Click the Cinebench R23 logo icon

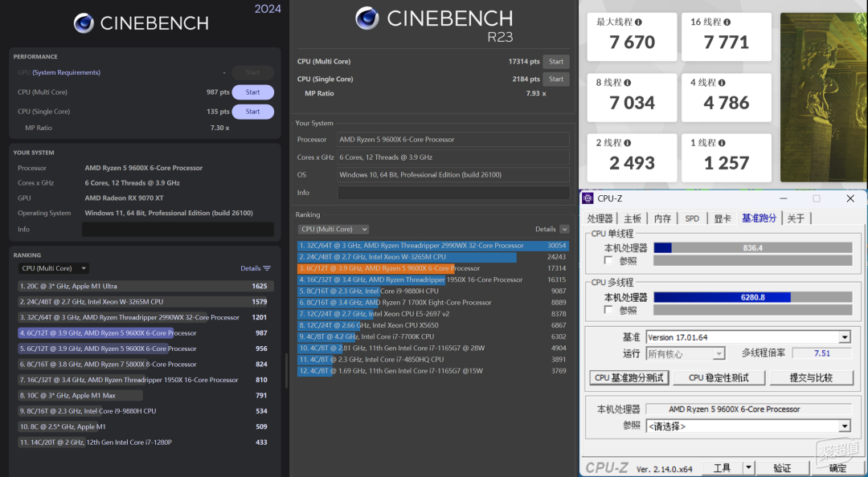[367, 18]
